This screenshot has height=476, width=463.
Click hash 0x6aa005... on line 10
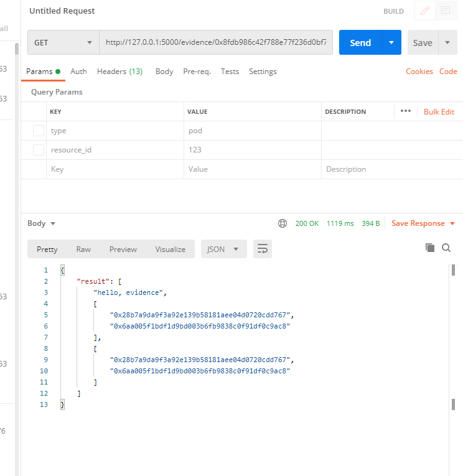click(x=200, y=371)
